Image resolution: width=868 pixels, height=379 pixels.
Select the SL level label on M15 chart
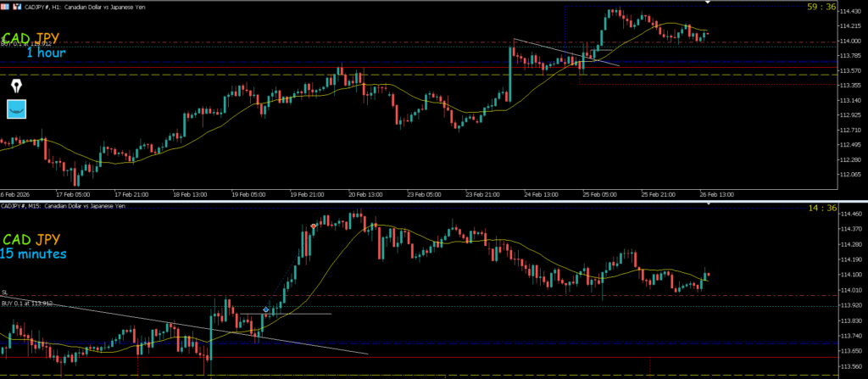pos(5,293)
